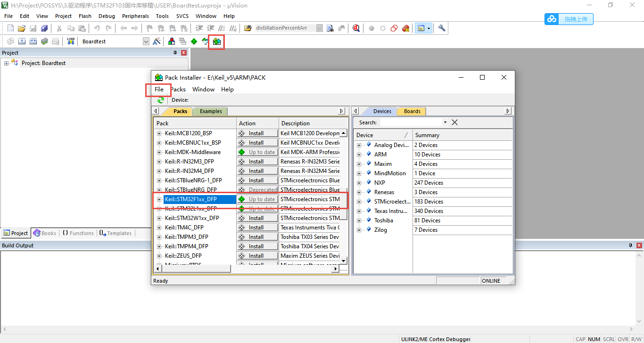Click the Navigate Backwards arrow
Image resolution: width=644 pixels, height=343 pixels.
click(124, 28)
